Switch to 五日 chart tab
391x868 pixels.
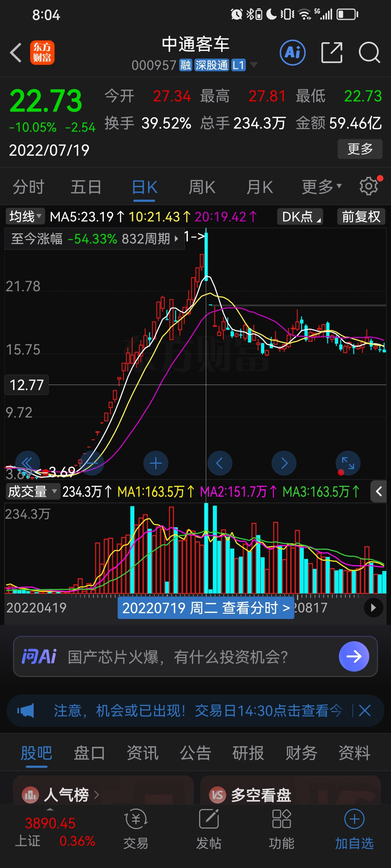click(x=86, y=187)
